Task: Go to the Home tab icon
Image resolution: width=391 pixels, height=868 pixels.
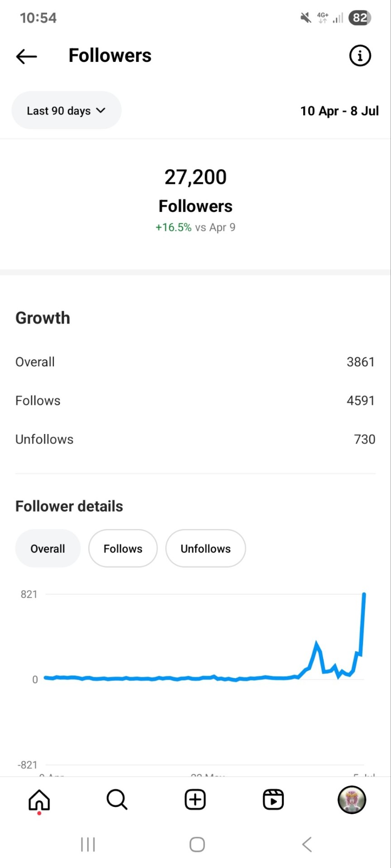Action: (x=39, y=800)
